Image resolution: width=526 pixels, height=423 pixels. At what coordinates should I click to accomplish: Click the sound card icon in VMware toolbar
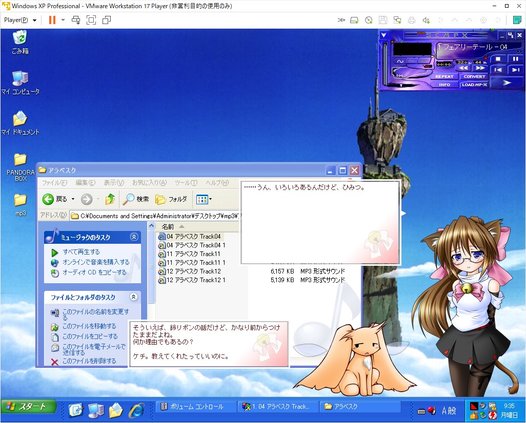click(426, 20)
